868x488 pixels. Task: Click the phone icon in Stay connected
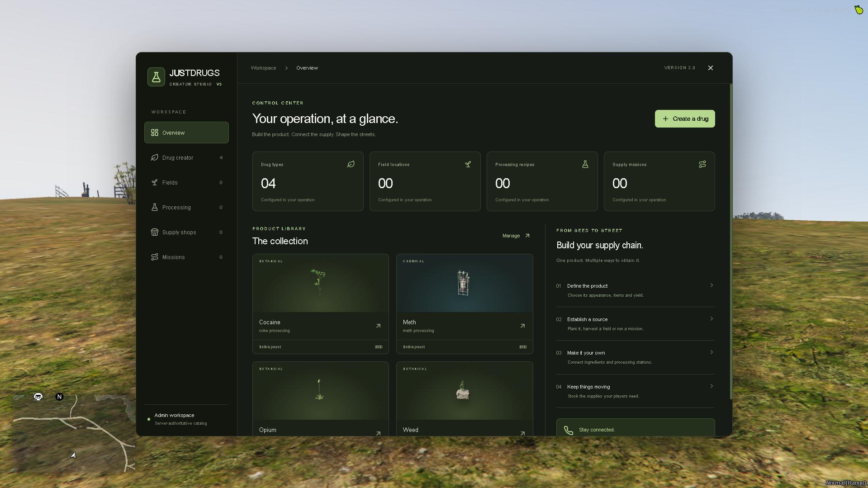[569, 430]
